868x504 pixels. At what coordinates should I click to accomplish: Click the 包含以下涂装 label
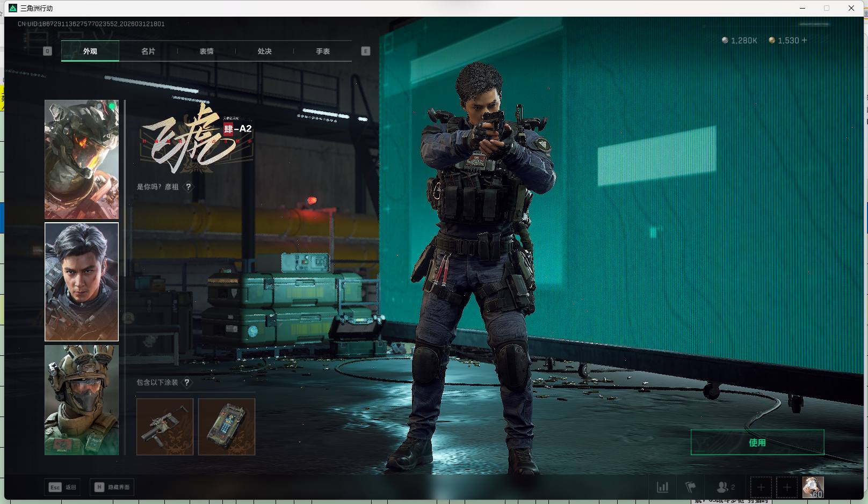click(157, 383)
